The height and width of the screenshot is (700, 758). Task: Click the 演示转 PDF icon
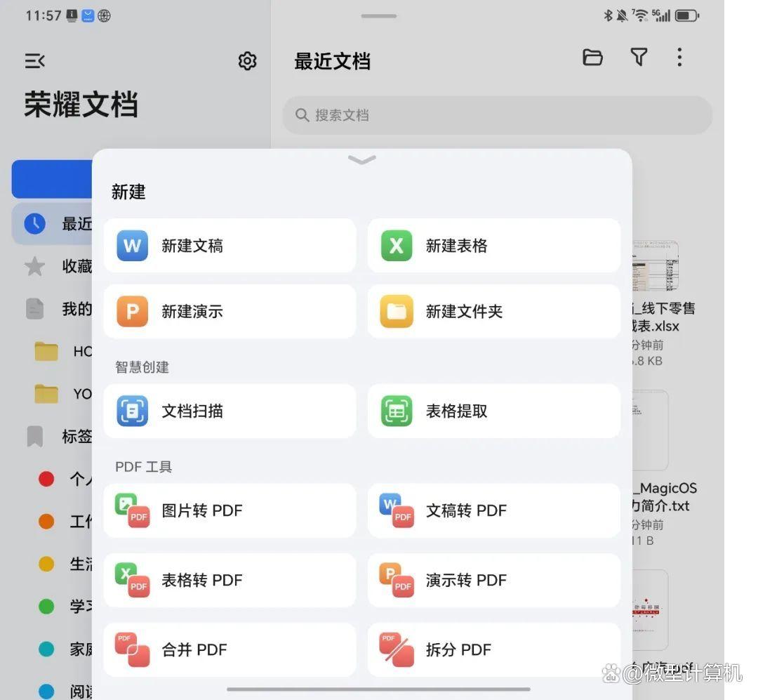pyautogui.click(x=397, y=580)
